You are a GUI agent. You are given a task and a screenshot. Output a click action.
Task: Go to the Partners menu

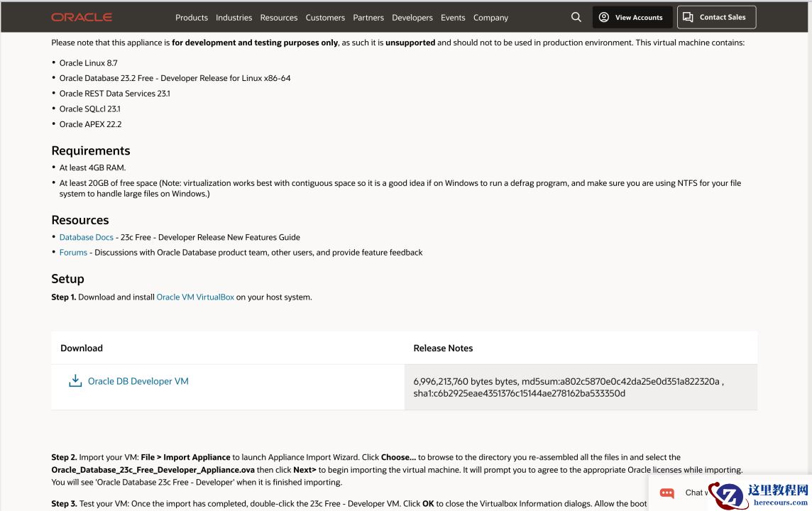coord(368,18)
